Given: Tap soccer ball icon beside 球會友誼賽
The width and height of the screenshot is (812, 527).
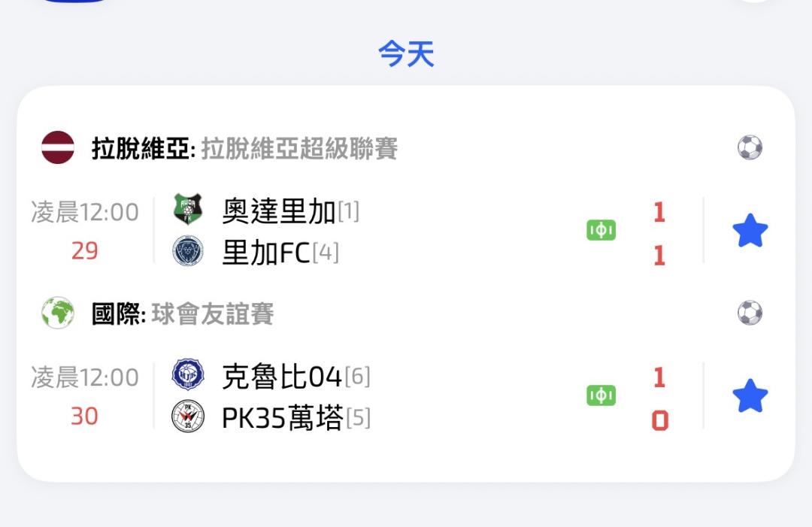Looking at the screenshot, I should point(749,313).
